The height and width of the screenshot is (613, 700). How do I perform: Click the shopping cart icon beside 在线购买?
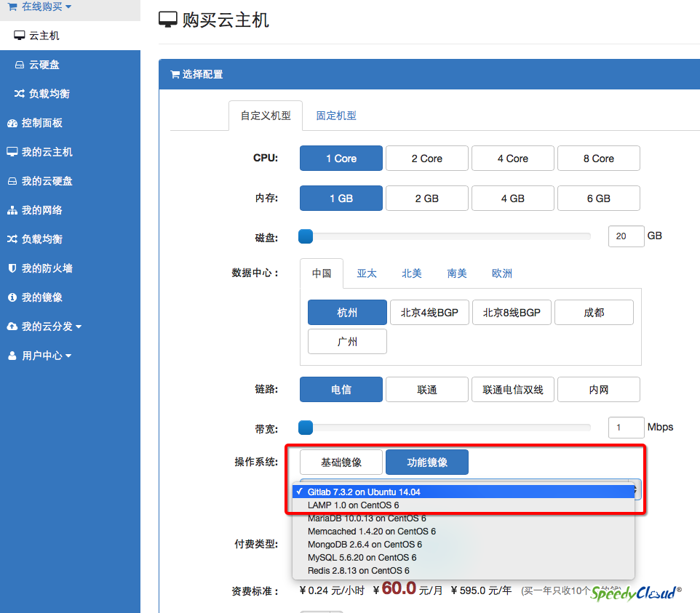click(12, 7)
